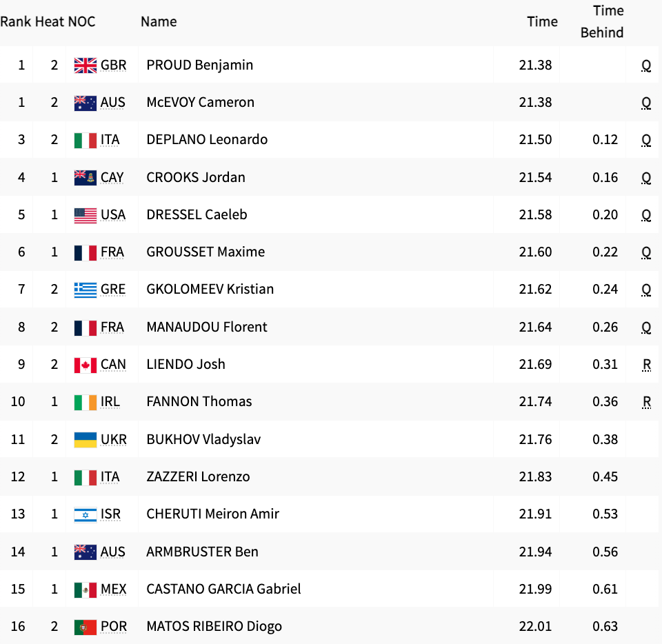Image resolution: width=662 pixels, height=644 pixels.
Task: Click the Canada flag icon
Action: point(86,365)
